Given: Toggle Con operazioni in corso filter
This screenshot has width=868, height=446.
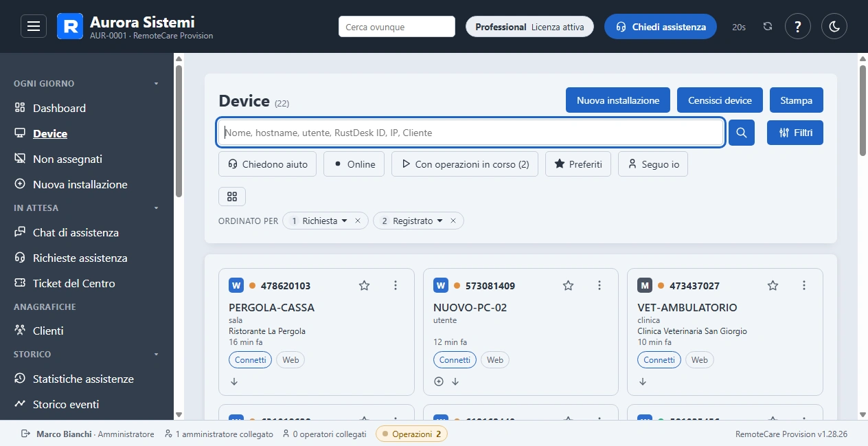Looking at the screenshot, I should click(465, 164).
